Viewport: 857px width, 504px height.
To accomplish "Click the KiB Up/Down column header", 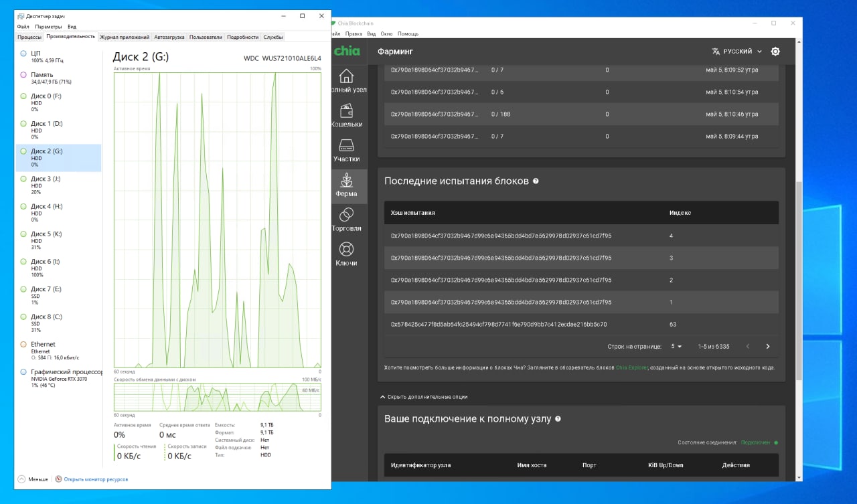I will pos(666,465).
